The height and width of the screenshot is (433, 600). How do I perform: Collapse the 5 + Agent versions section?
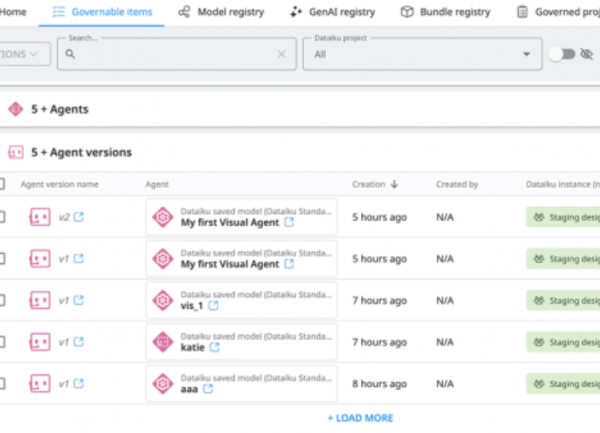(81, 152)
